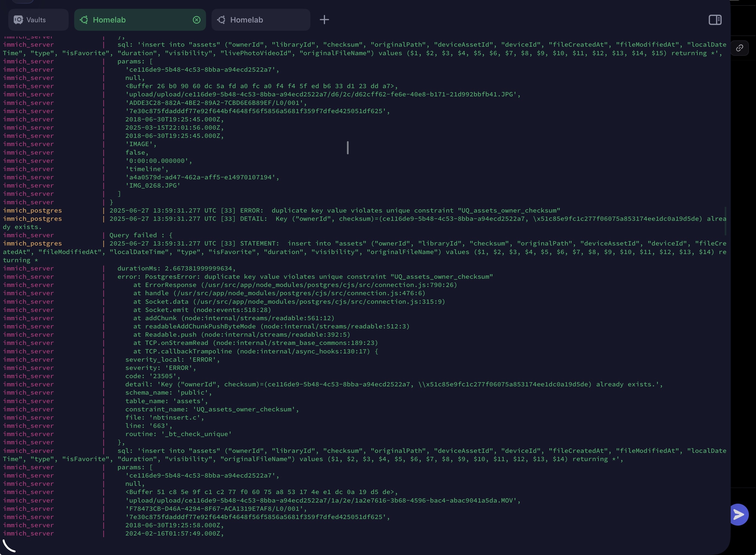Screen dimensions: 756x555
Task: Click the 'a4a0579d-ad47-462a-aff5-e14970107194' id
Action: 202,177
